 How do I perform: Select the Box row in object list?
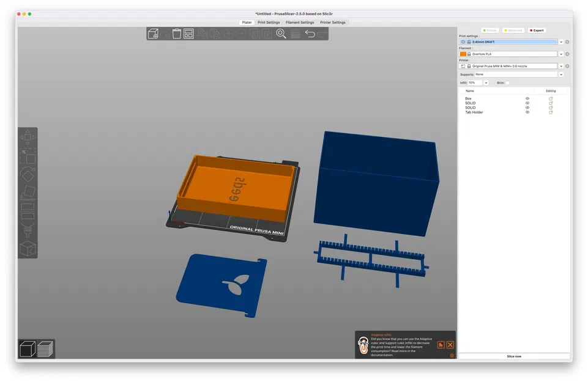click(514, 98)
